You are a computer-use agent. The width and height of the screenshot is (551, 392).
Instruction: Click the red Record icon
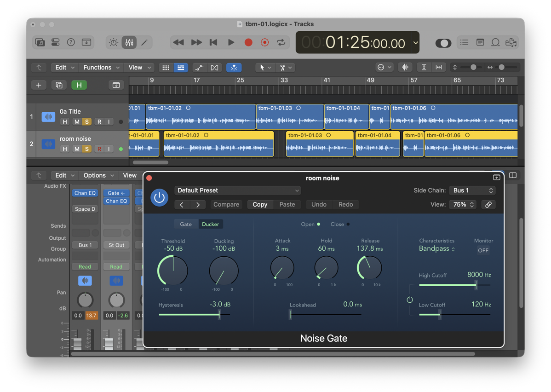(x=248, y=42)
